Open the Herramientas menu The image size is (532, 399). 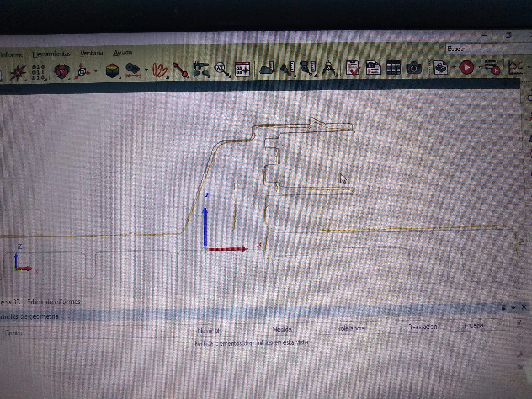tap(52, 54)
